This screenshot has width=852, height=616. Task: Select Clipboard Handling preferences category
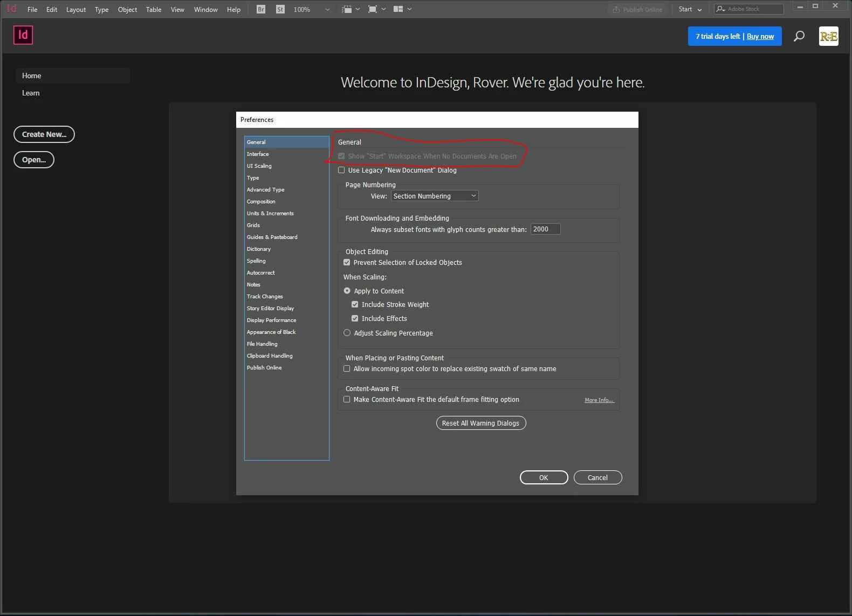coord(286,355)
